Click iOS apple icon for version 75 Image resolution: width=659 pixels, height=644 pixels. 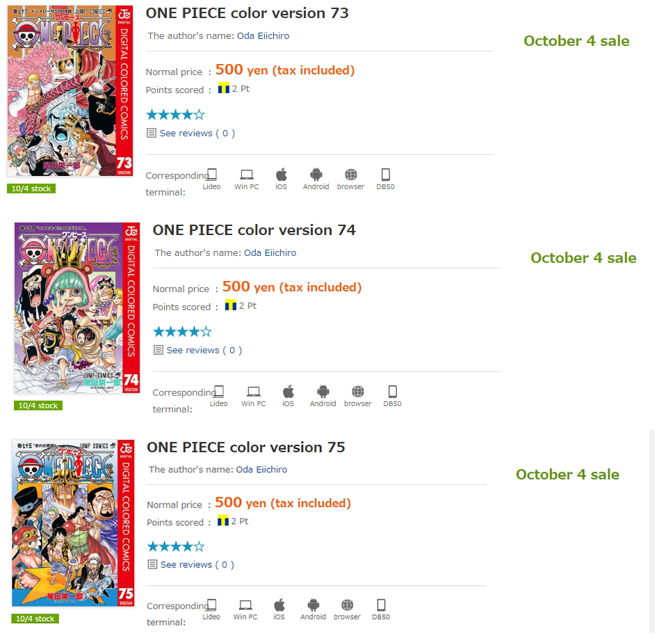[x=279, y=605]
